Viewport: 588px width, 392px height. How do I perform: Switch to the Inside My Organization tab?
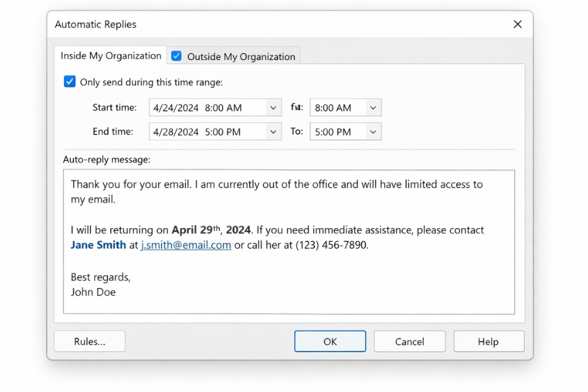coord(110,56)
